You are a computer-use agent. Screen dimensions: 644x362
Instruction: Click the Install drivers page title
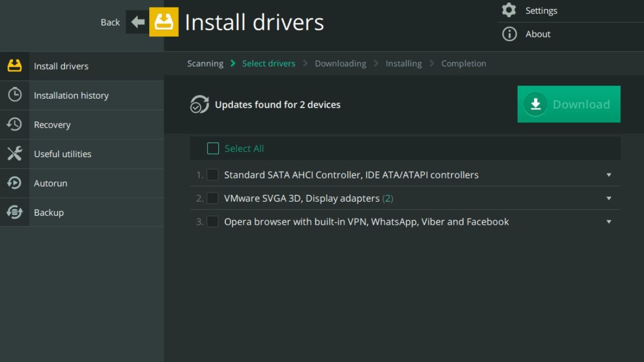pyautogui.click(x=254, y=23)
